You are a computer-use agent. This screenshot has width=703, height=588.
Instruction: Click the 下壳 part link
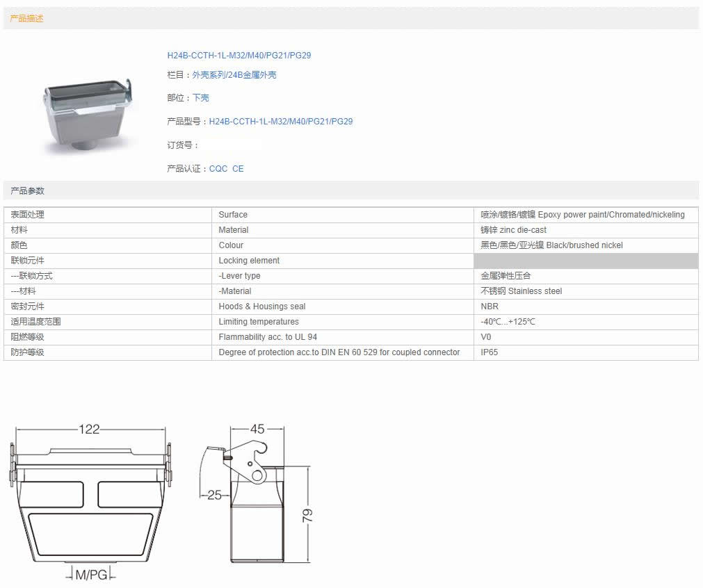(x=200, y=98)
